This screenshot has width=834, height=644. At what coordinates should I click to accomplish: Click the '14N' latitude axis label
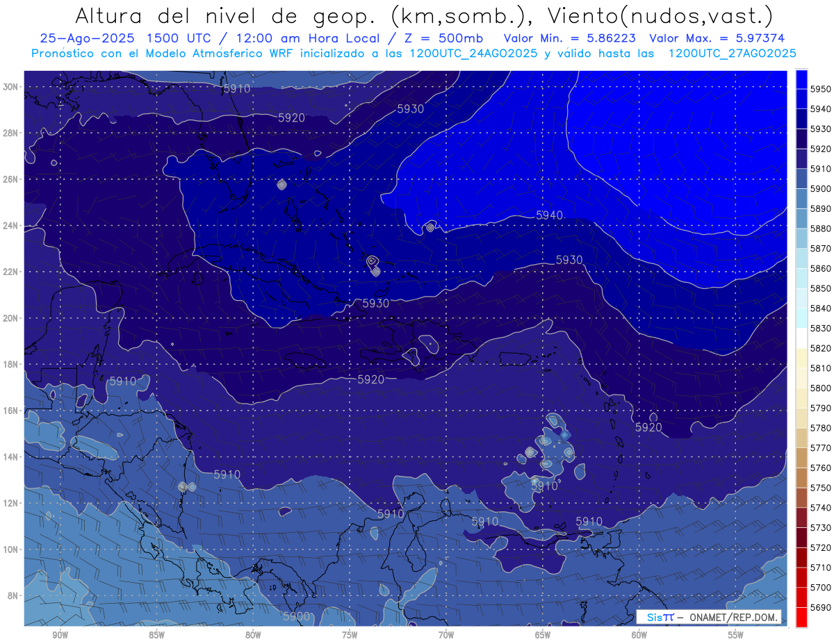(10, 457)
